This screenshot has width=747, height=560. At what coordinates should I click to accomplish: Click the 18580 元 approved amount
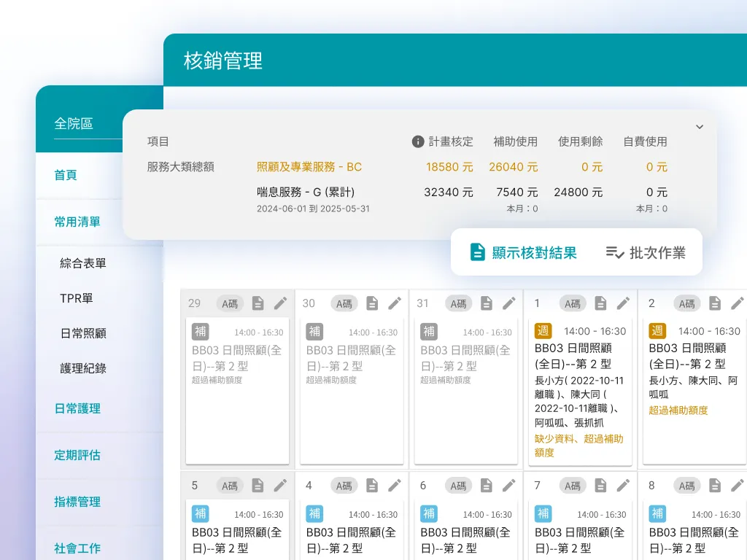[449, 167]
